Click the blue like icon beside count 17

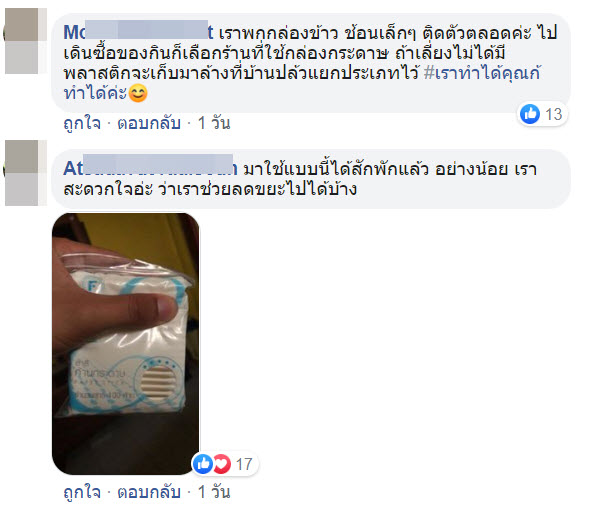click(203, 464)
